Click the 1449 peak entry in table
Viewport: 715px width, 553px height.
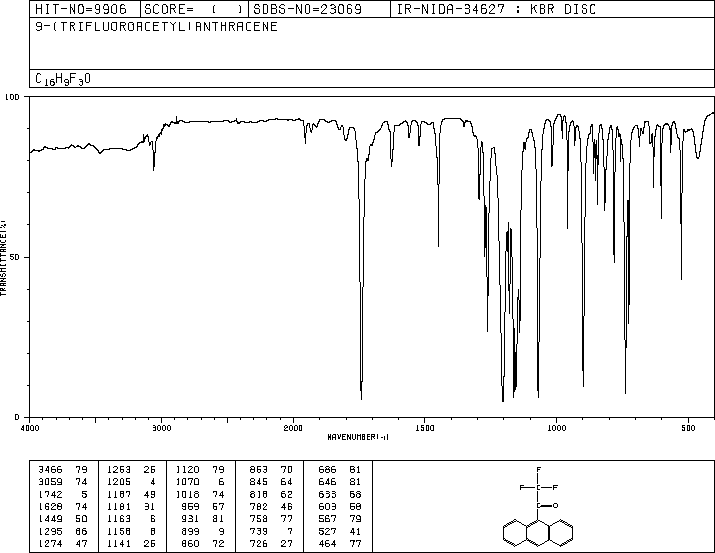pos(64,519)
